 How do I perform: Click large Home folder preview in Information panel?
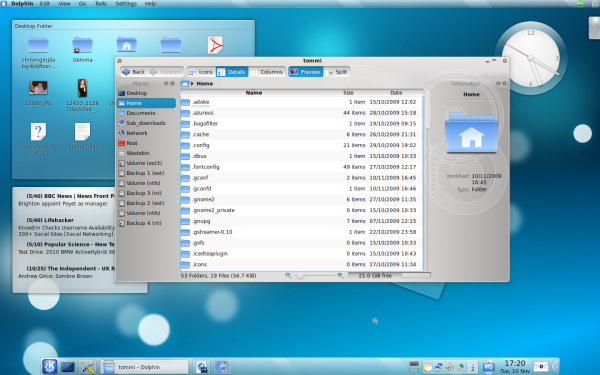point(471,132)
